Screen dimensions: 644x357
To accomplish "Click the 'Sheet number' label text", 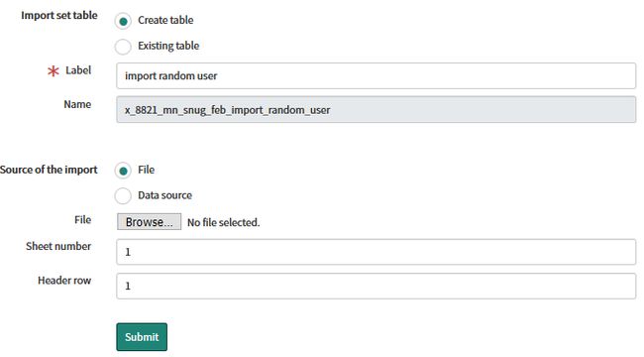I will (x=58, y=246).
